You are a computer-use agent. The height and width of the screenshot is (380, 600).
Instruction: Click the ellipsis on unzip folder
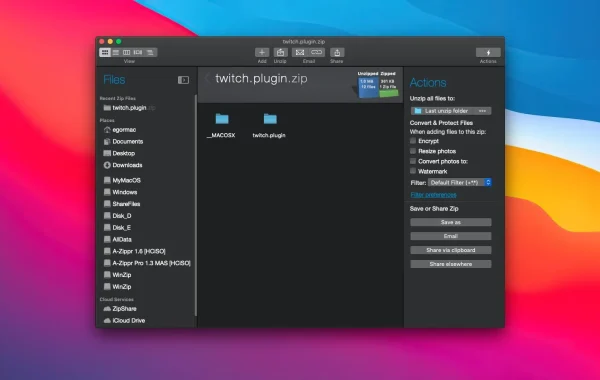pyautogui.click(x=482, y=111)
